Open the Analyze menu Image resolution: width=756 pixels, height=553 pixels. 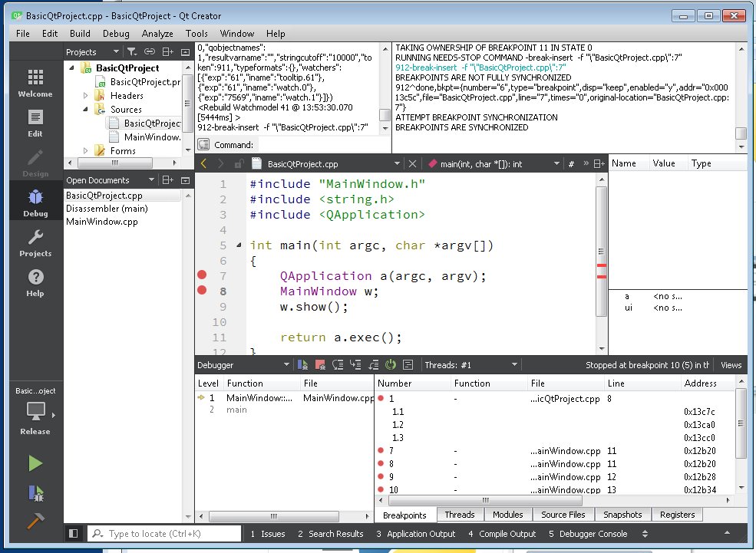pyautogui.click(x=157, y=33)
